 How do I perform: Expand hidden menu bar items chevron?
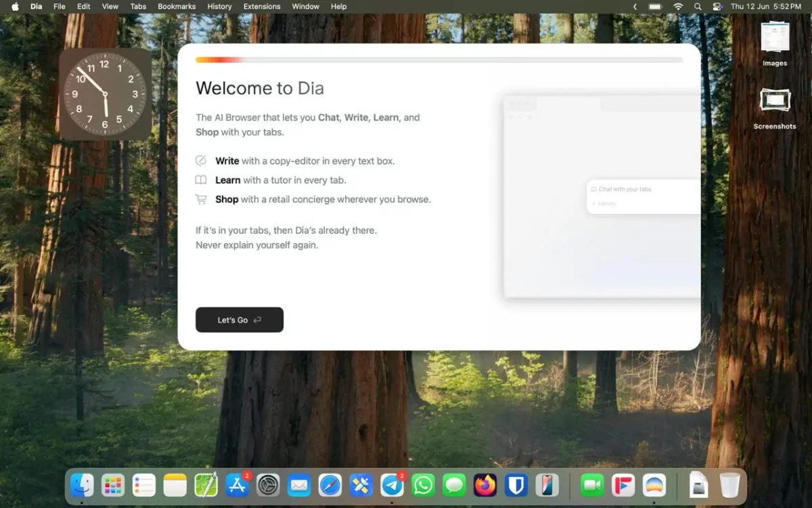tap(635, 7)
